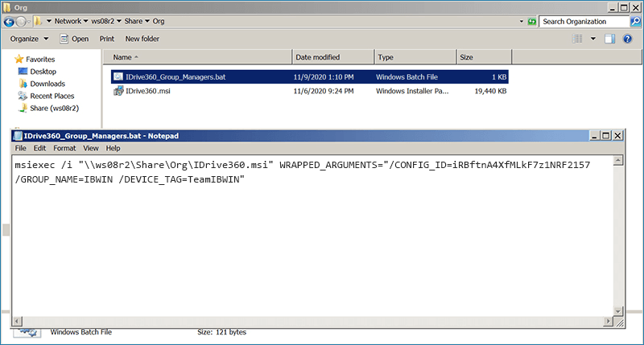
Task: Click the IDrive360_Group_Managers.bat file icon
Action: [118, 76]
